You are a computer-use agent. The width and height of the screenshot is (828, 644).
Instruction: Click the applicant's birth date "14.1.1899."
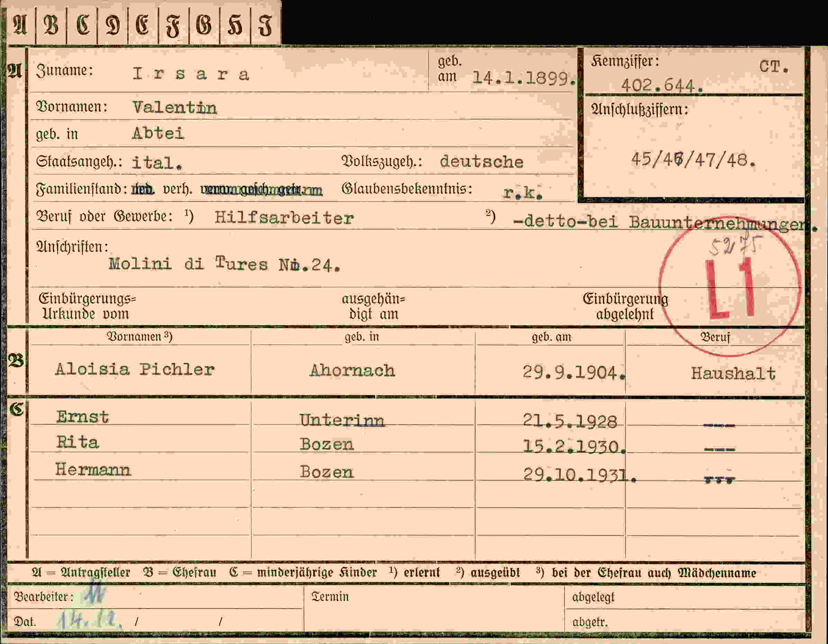tap(524, 78)
